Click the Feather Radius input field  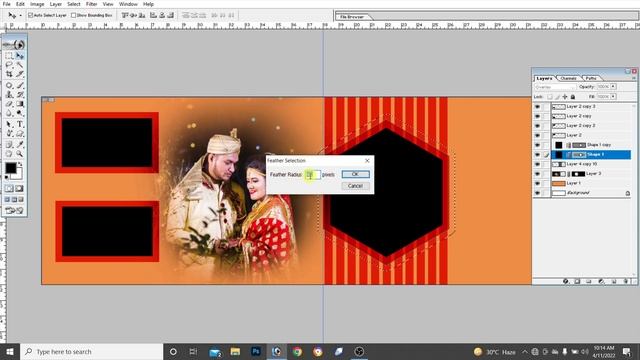click(x=313, y=175)
